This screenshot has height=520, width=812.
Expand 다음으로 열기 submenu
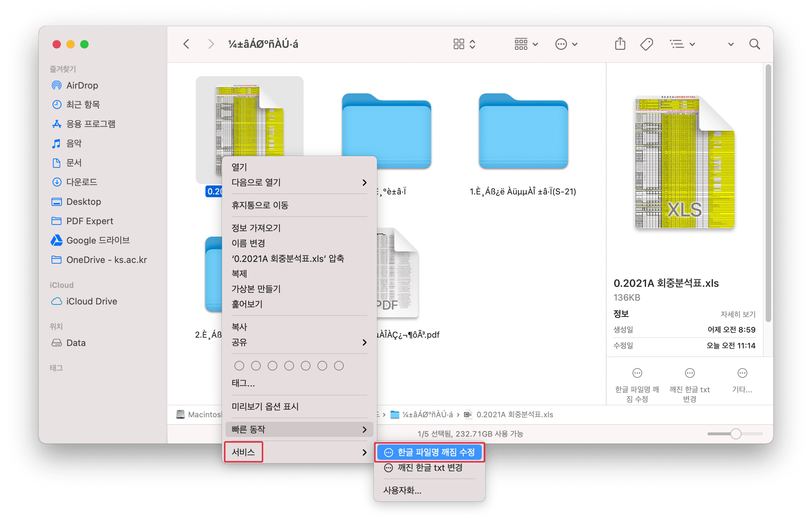pyautogui.click(x=299, y=182)
